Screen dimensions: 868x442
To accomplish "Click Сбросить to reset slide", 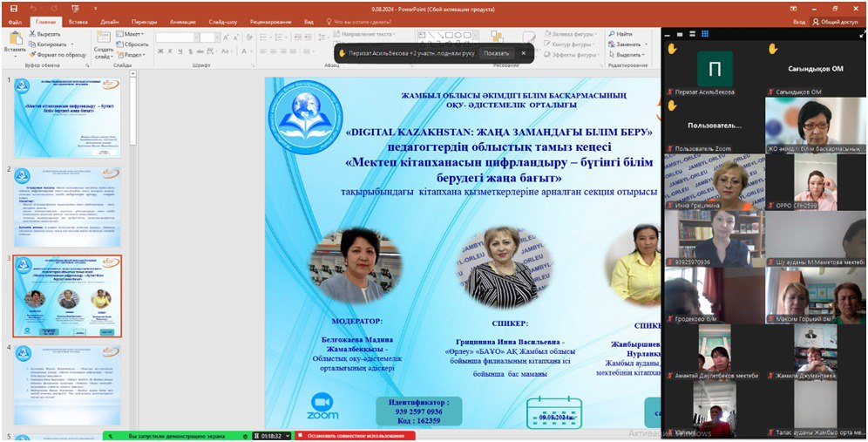I will pyautogui.click(x=132, y=44).
